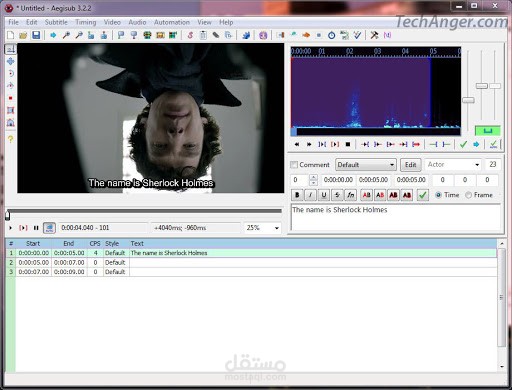Play video with the play button
This screenshot has width=512, height=390.
pos(10,228)
